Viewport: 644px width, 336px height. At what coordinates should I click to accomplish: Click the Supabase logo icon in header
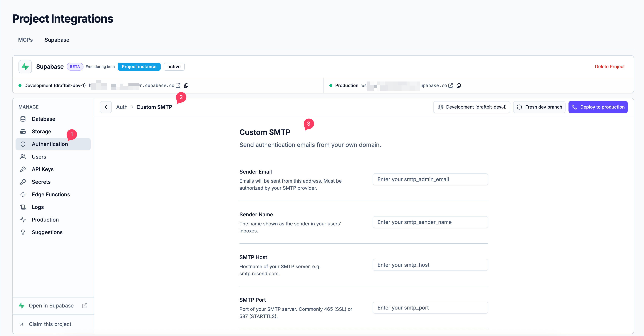[25, 66]
